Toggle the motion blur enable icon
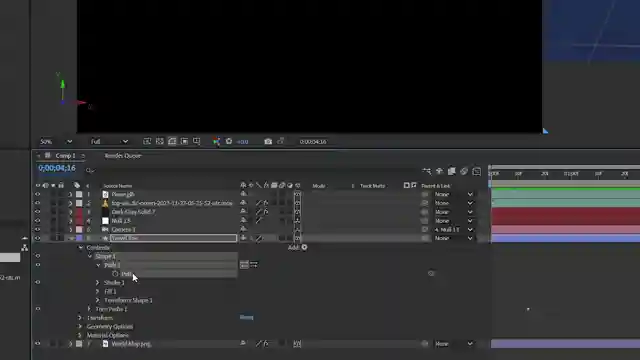 point(464,171)
